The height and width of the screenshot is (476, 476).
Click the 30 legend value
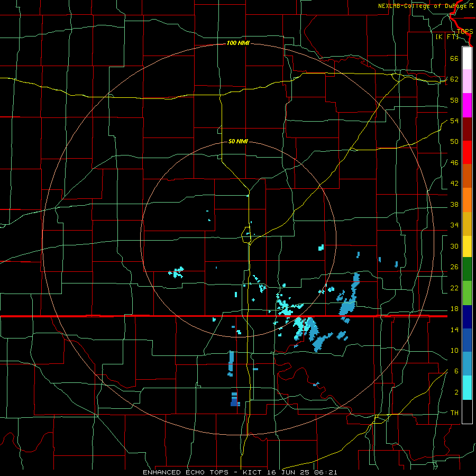point(454,246)
